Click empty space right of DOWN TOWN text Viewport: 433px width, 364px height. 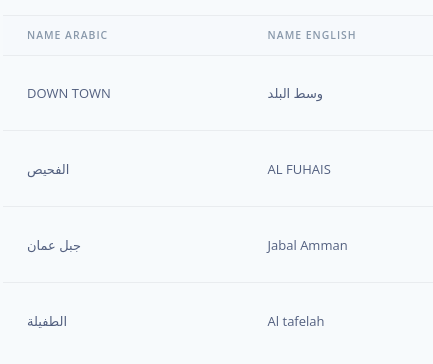tap(187, 94)
